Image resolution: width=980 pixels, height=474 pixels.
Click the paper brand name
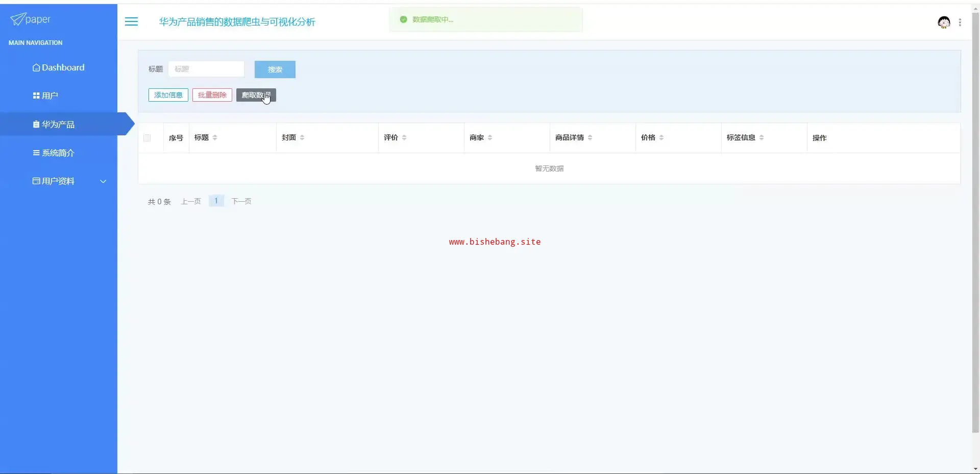[x=38, y=19]
